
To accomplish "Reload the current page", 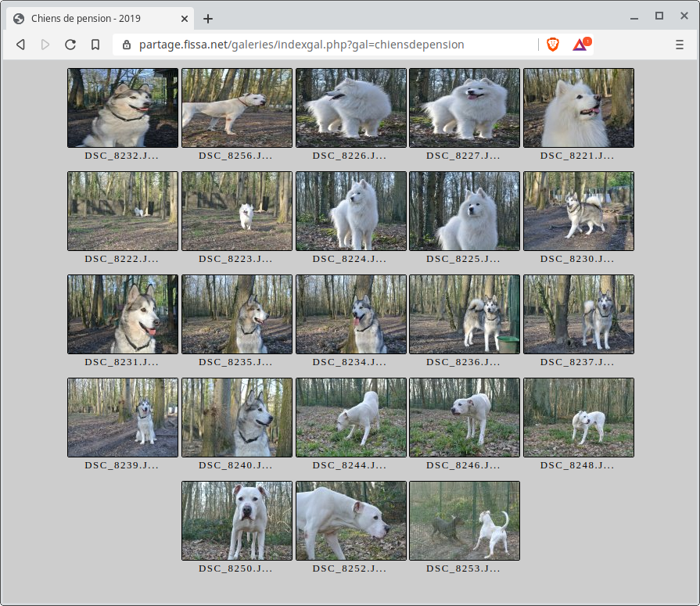I will [70, 45].
